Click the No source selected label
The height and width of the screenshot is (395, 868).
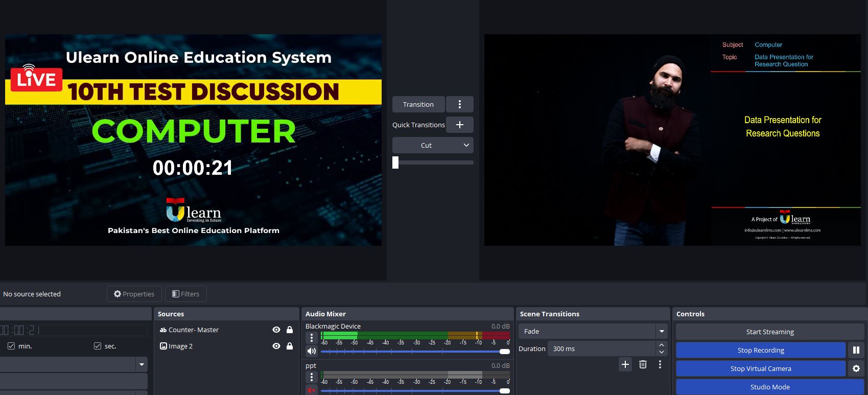coord(32,294)
